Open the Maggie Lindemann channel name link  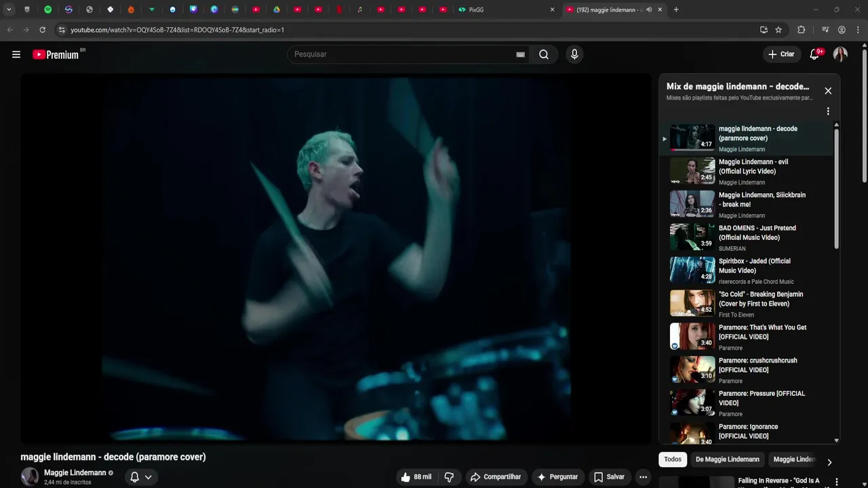(75, 473)
